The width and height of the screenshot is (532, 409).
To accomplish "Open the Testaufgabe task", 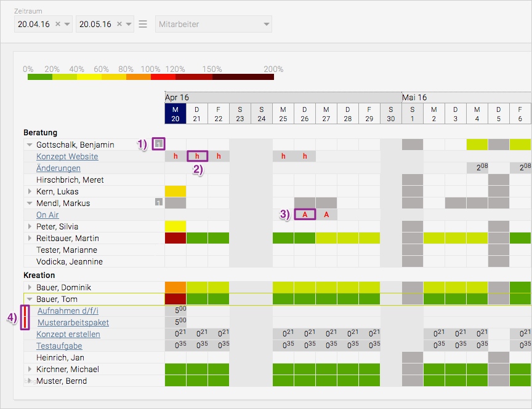I will click(x=59, y=346).
